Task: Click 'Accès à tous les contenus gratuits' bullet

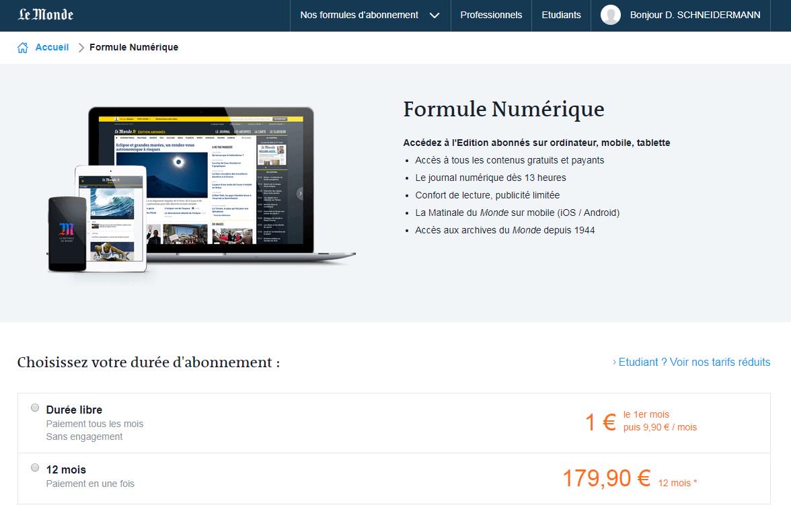Action: [x=510, y=160]
